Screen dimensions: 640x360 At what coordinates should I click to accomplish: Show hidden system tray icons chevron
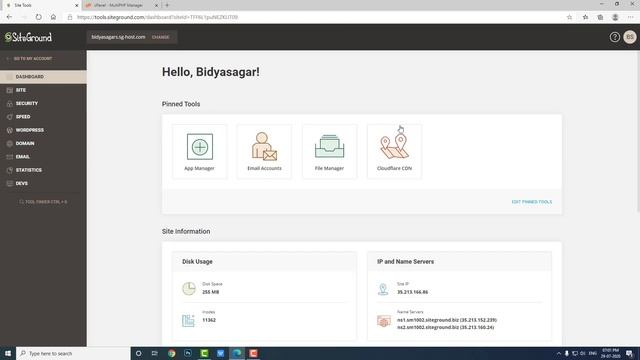(x=558, y=353)
